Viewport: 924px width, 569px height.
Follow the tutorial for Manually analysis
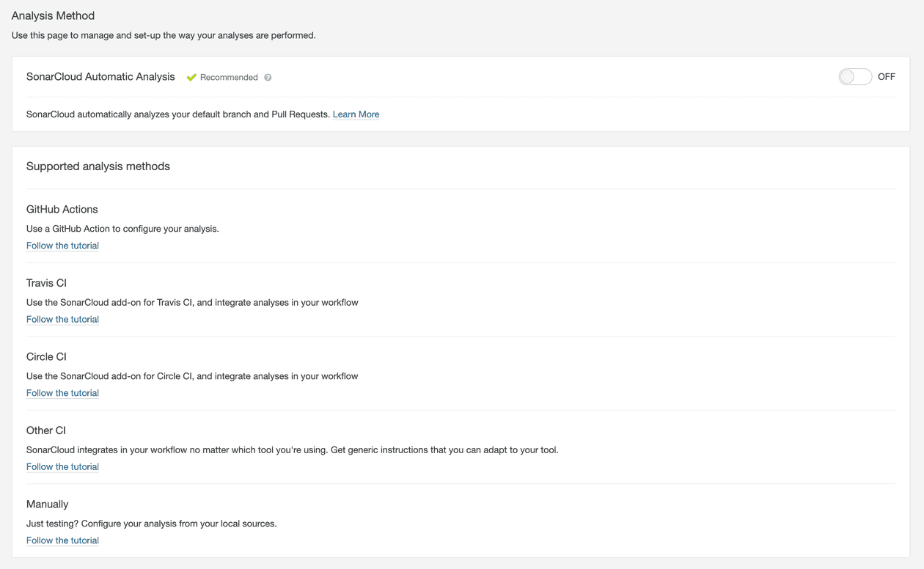[62, 540]
